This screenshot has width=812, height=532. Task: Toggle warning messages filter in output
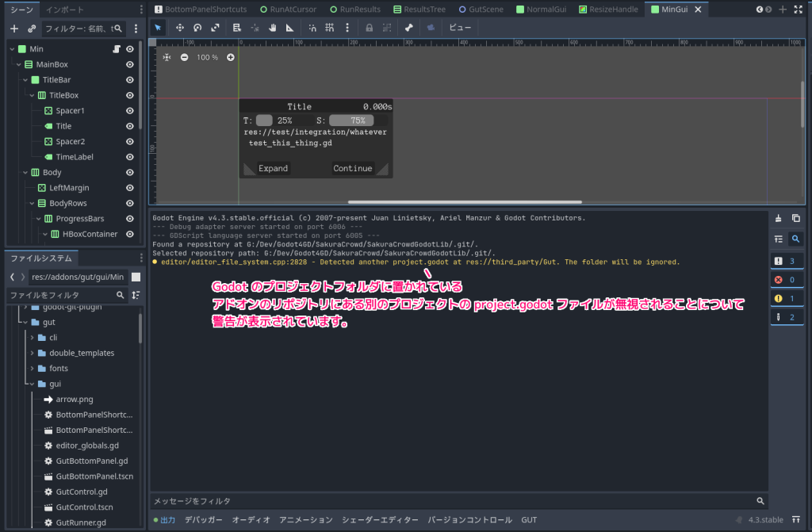coord(787,298)
